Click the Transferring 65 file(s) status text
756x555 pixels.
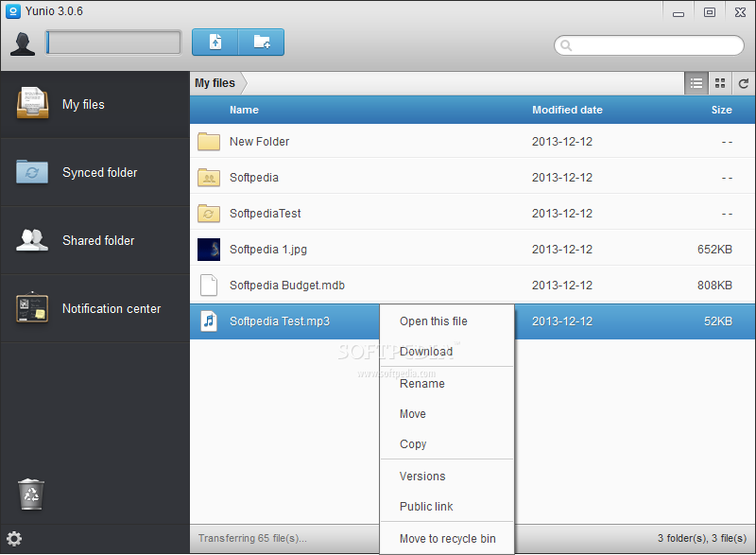pos(252,538)
